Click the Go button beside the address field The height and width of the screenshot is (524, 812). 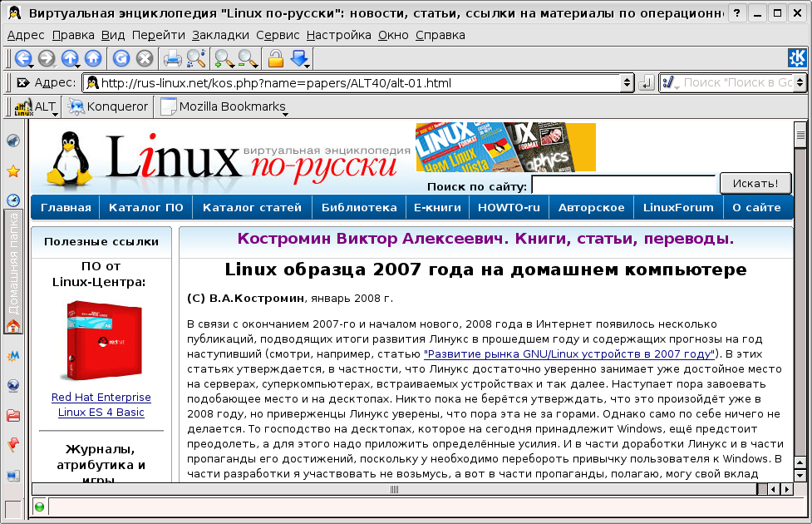(x=647, y=82)
